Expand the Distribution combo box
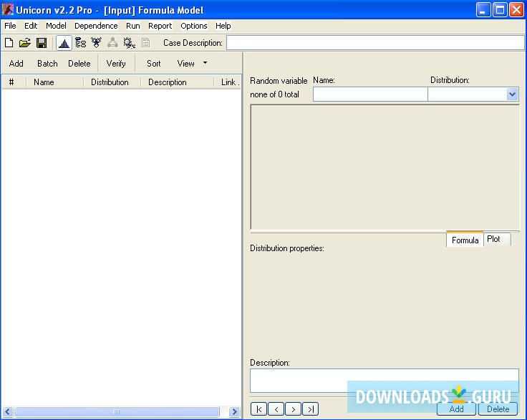Image resolution: width=527 pixels, height=420 pixels. [512, 94]
